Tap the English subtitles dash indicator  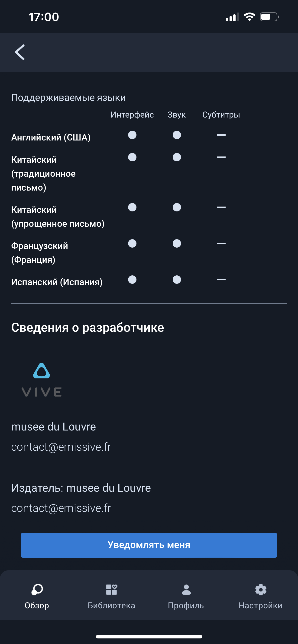click(x=221, y=135)
